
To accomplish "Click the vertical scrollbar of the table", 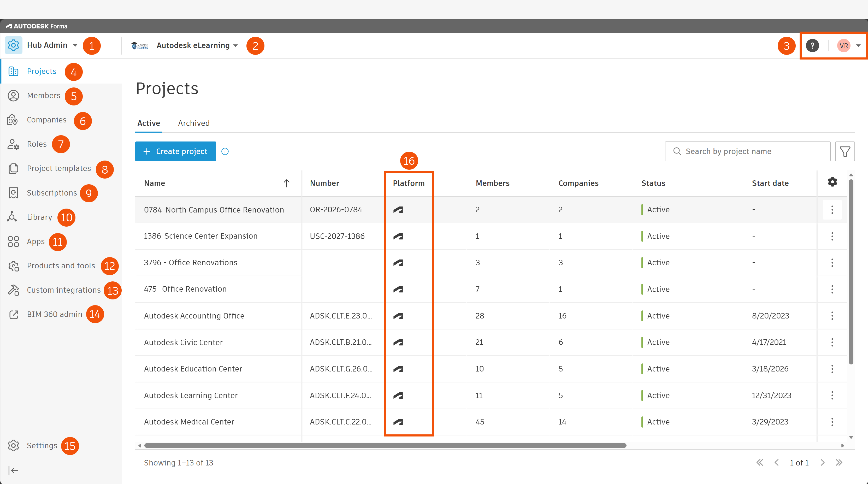I will pos(851,272).
